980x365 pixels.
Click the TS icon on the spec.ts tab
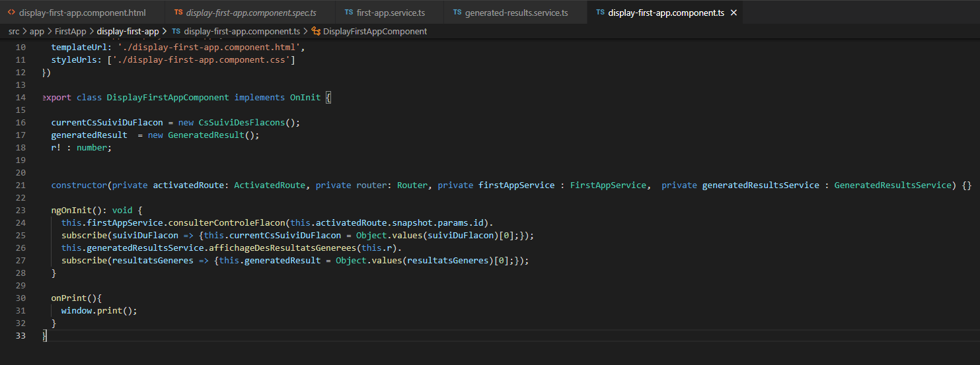(x=178, y=13)
